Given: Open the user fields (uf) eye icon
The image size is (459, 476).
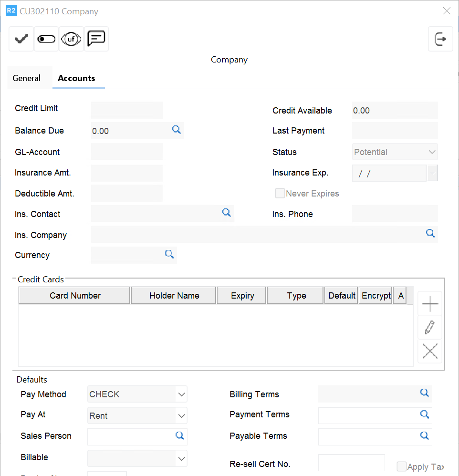Looking at the screenshot, I should [72, 39].
